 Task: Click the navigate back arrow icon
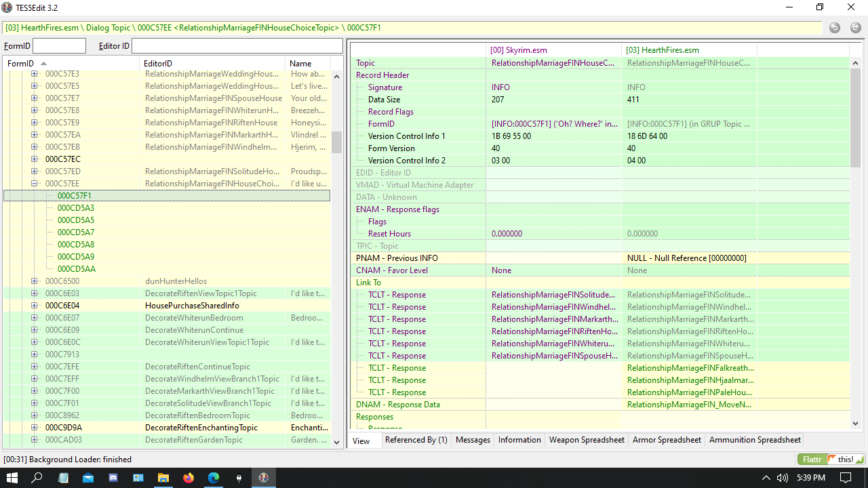pyautogui.click(x=835, y=28)
